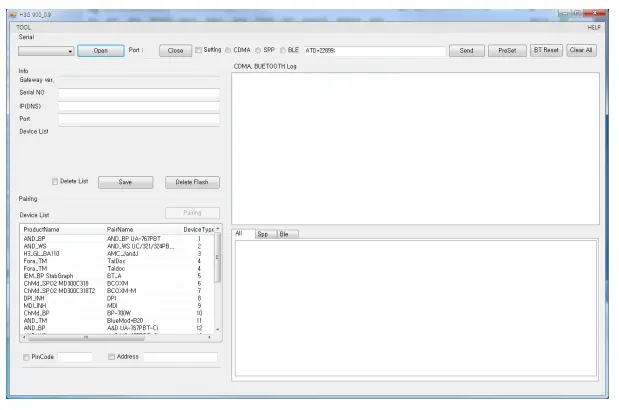Viewport: 619px width, 410px height.
Task: Sort by DeviceType column header
Action: 198,230
